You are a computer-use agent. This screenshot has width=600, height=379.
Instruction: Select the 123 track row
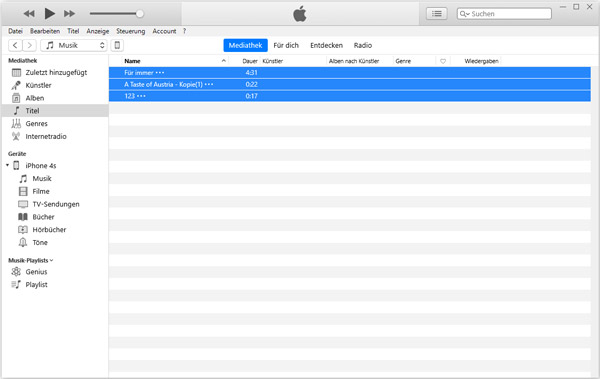(350, 96)
